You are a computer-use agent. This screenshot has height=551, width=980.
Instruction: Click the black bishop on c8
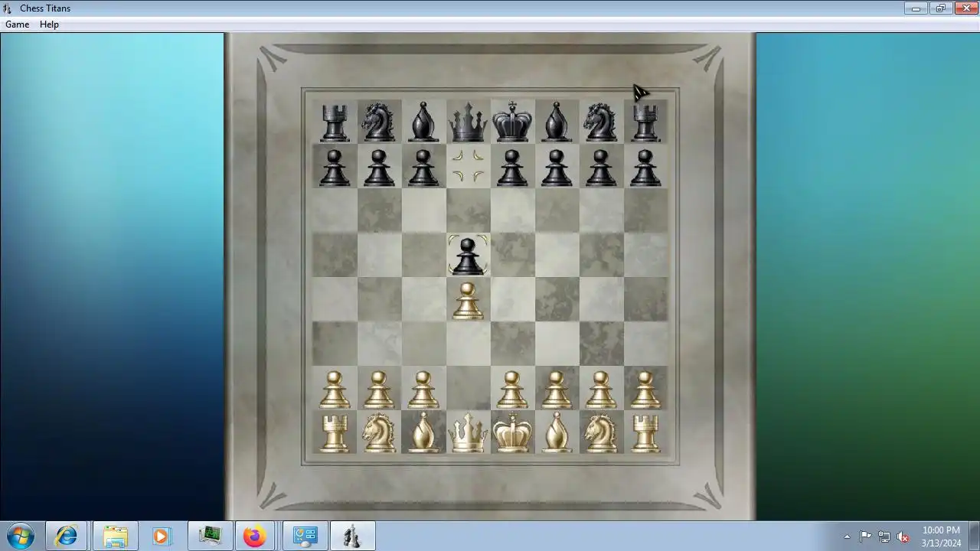(423, 122)
